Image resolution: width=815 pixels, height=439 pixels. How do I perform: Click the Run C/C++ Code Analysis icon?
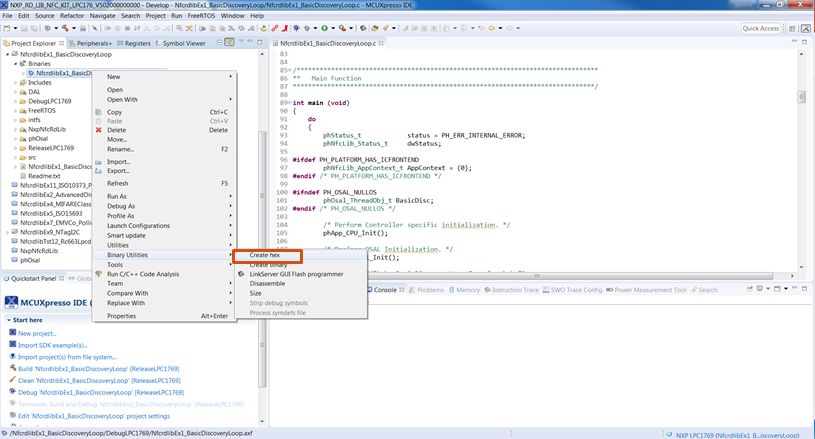pyautogui.click(x=98, y=273)
